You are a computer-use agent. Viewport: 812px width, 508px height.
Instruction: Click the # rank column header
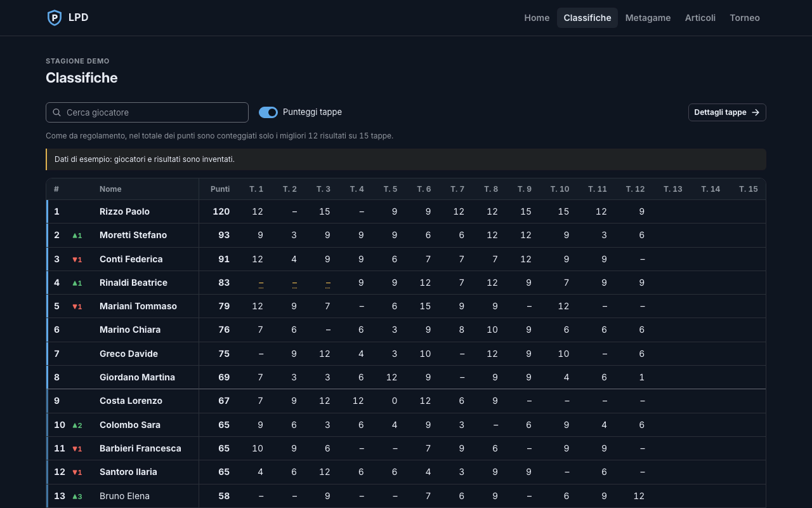(x=56, y=189)
